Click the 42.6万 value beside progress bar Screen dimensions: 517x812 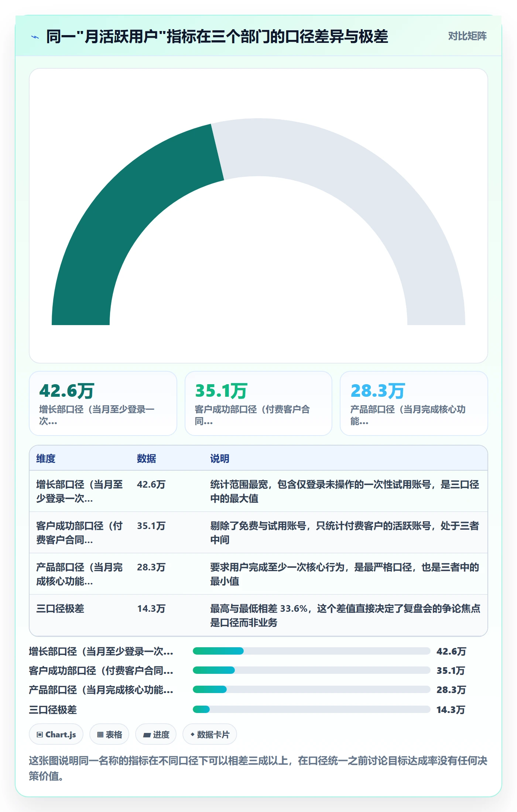(451, 651)
